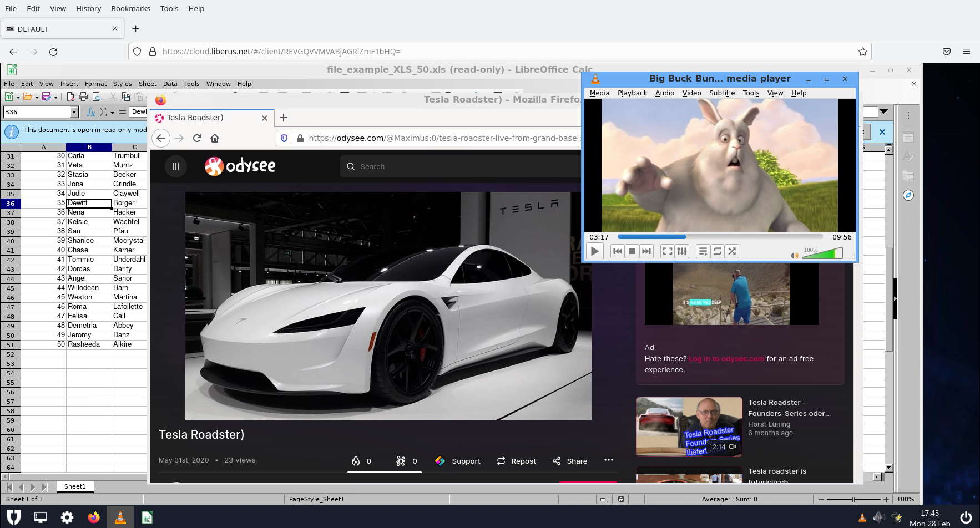Expand Calc formula bar dropdown arrow
Viewport: 980px width, 528px height.
pos(883,111)
